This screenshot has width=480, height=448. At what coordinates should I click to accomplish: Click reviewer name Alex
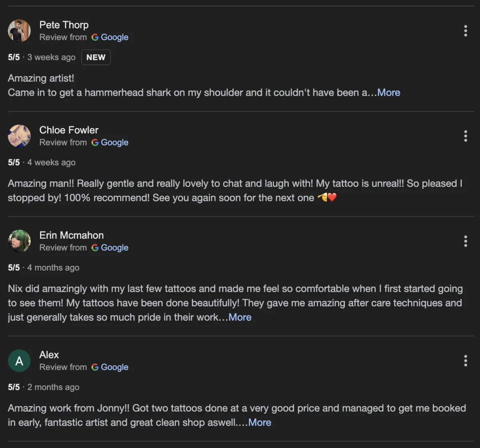[49, 355]
